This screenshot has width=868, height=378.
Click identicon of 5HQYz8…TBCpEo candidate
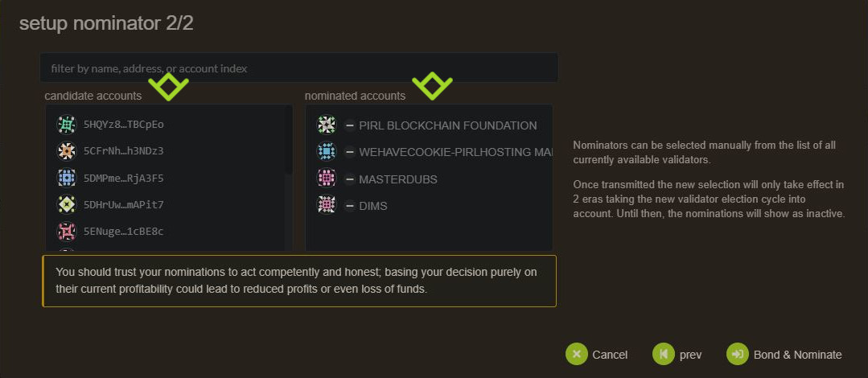[67, 124]
